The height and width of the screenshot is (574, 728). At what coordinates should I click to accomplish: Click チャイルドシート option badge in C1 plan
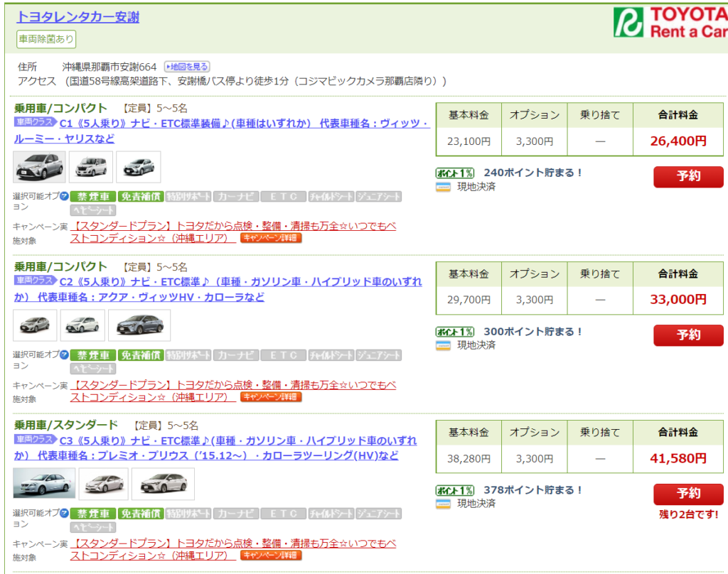pyautogui.click(x=331, y=197)
